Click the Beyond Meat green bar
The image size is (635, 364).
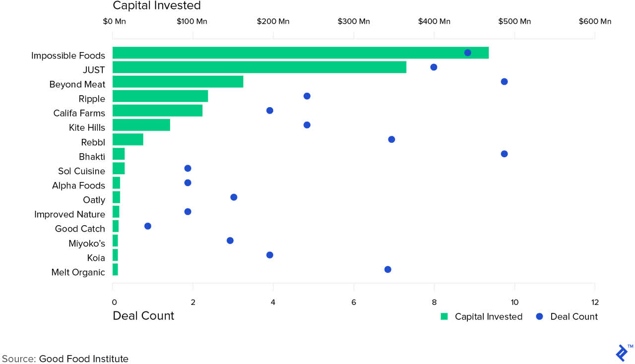[178, 81]
